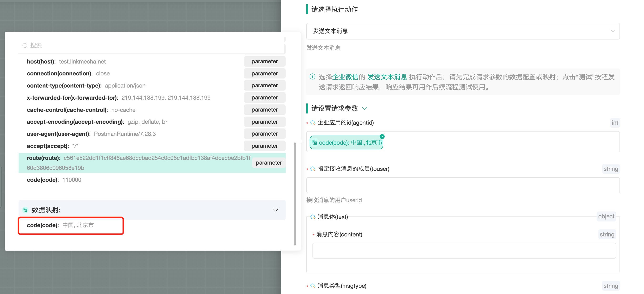The image size is (644, 294).
Task: Click the 企业微信 link in the hint
Action: click(345, 77)
